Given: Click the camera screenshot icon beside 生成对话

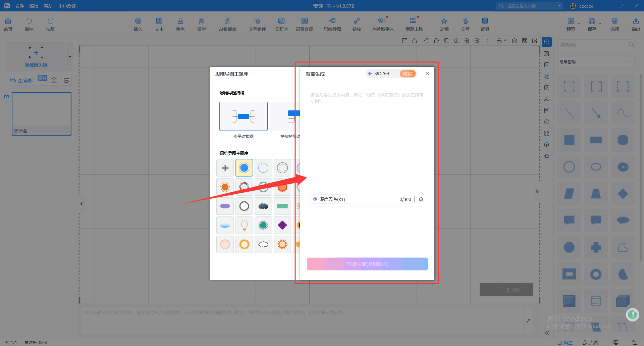Looking at the screenshot, I should [x=54, y=80].
